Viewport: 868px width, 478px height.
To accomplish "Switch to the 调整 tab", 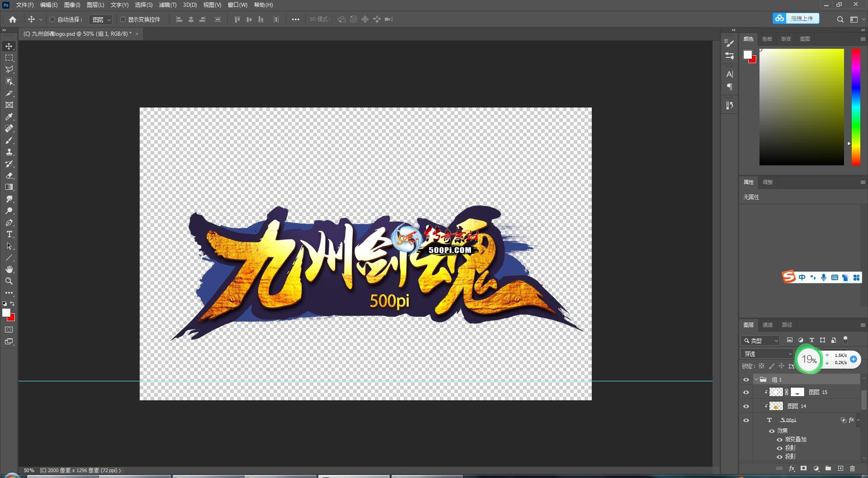I will pos(768,182).
